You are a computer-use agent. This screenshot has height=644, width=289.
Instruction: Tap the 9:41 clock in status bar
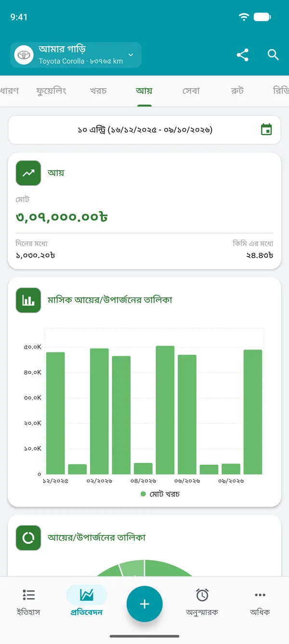19,17
